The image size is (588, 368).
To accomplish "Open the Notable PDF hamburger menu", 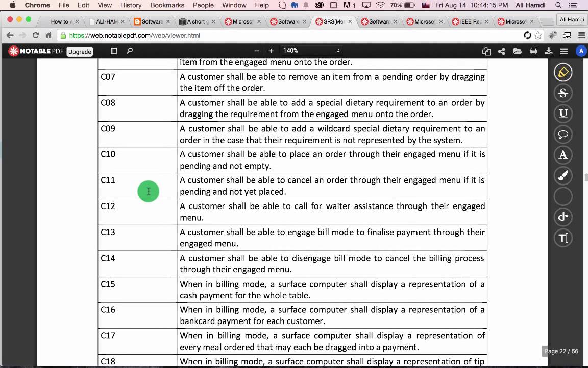I will (x=563, y=51).
